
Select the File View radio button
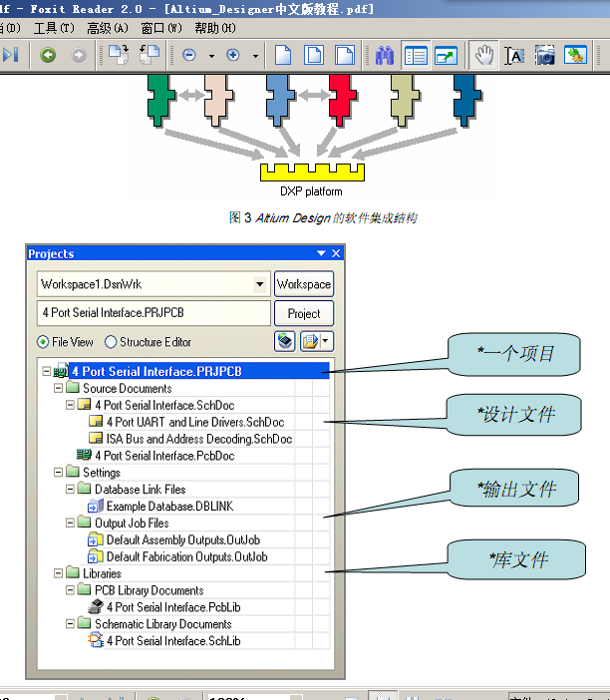pos(43,342)
